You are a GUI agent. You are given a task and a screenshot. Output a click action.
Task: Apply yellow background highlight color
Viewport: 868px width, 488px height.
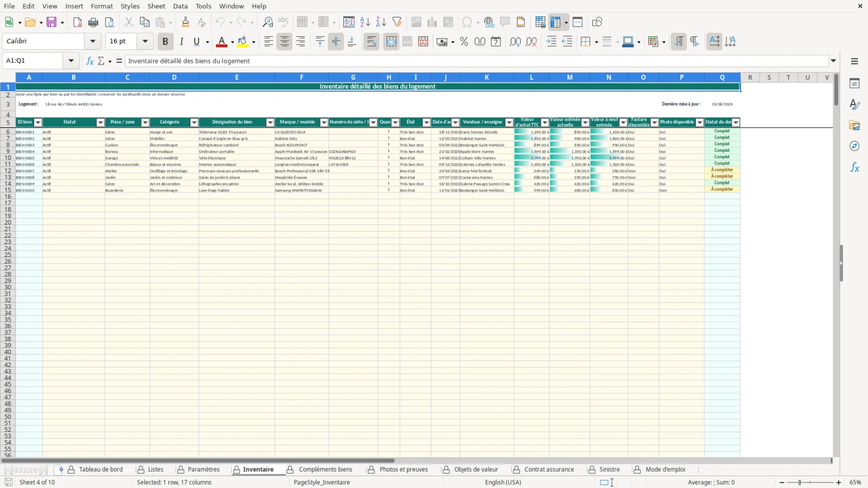click(x=242, y=42)
